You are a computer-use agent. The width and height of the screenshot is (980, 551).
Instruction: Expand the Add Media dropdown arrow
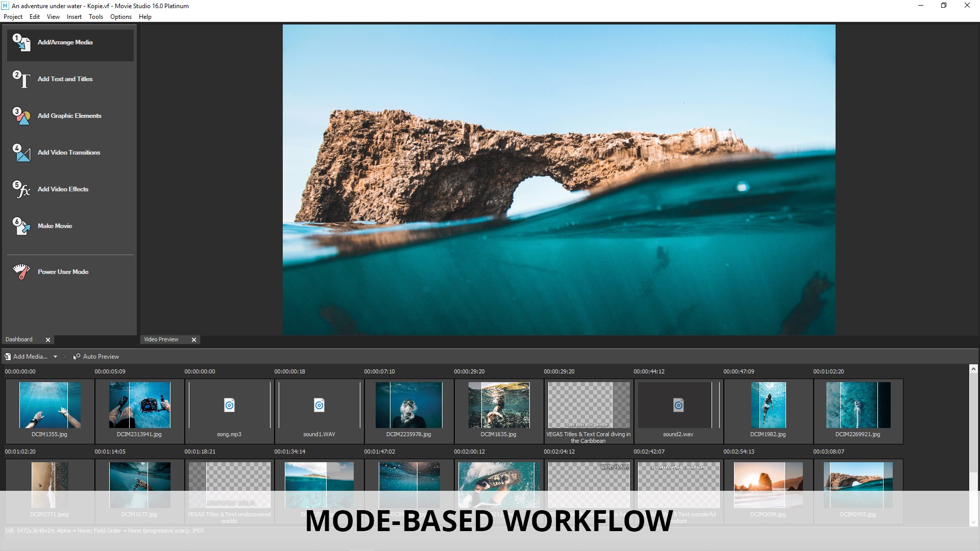click(55, 357)
